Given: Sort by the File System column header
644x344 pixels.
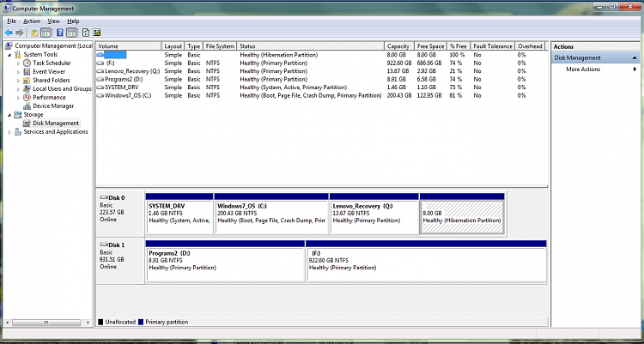Looking at the screenshot, I should click(x=220, y=46).
